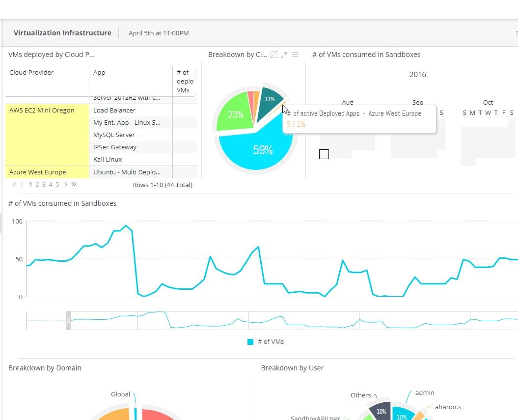Check the empty checkbox near the Aug calendar
Image resolution: width=518 pixels, height=420 pixels.
tap(324, 154)
